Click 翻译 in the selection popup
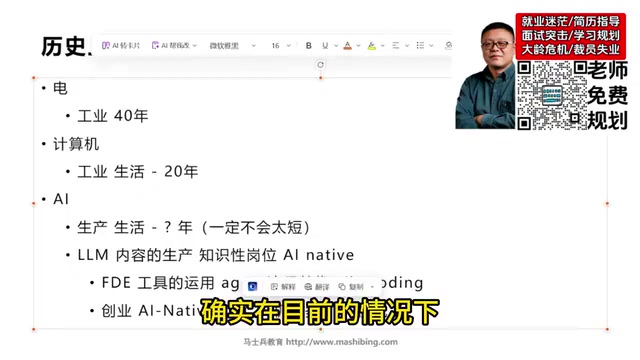This screenshot has height=360, width=640. coord(317,287)
